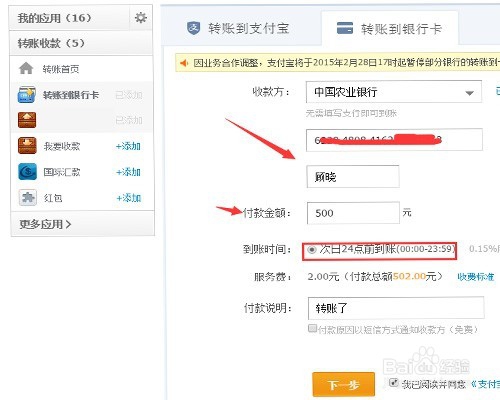
Task: Switch to 转账到银行卡 tab
Action: click(x=390, y=29)
